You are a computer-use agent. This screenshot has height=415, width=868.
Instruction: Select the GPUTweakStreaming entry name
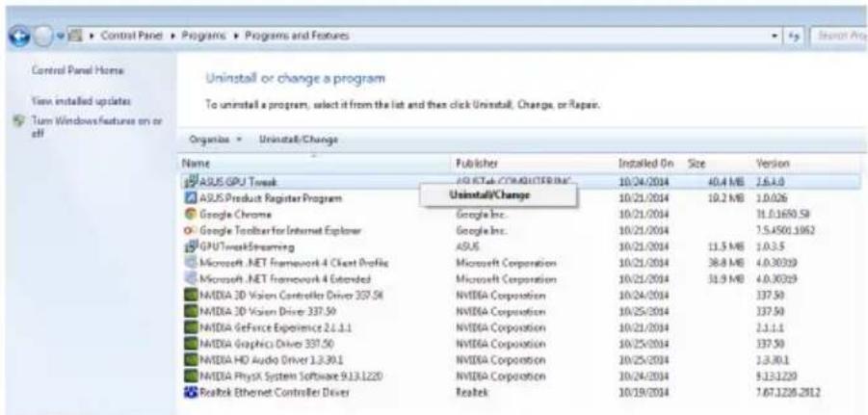(247, 246)
